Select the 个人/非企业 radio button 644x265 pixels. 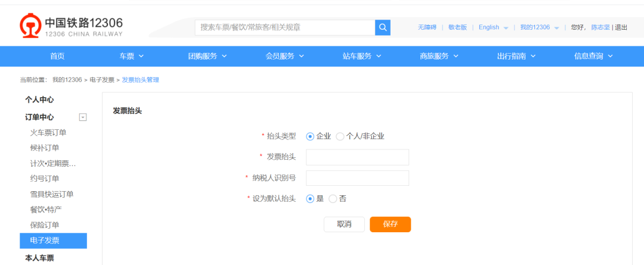click(340, 136)
